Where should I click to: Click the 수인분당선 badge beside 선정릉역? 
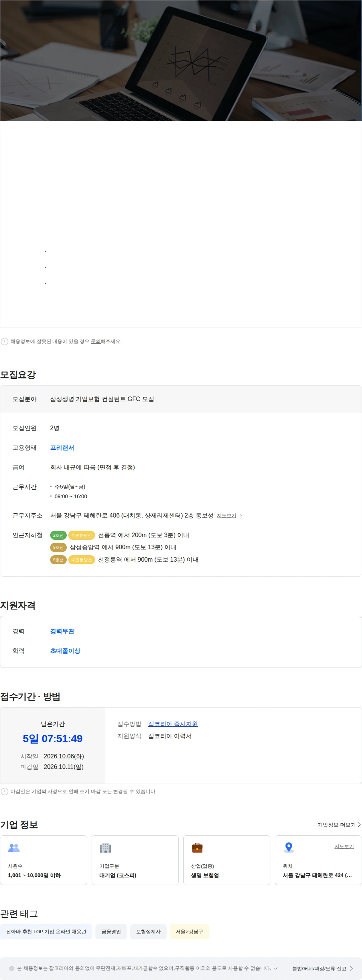81,560
